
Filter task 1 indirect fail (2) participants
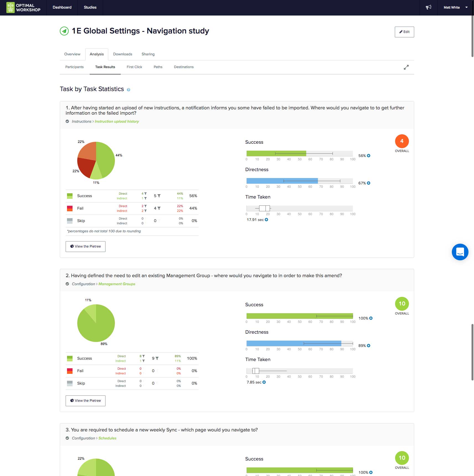[145, 211]
